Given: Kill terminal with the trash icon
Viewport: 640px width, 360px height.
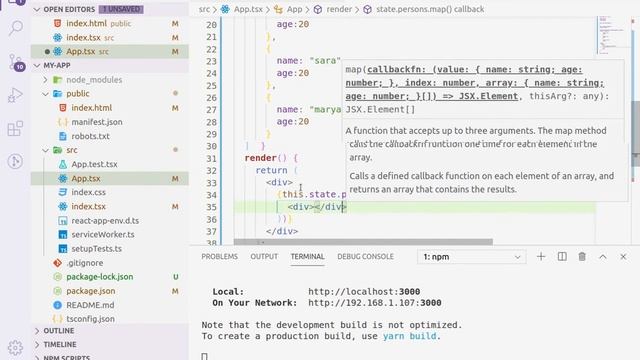Looking at the screenshot, I should 582,257.
